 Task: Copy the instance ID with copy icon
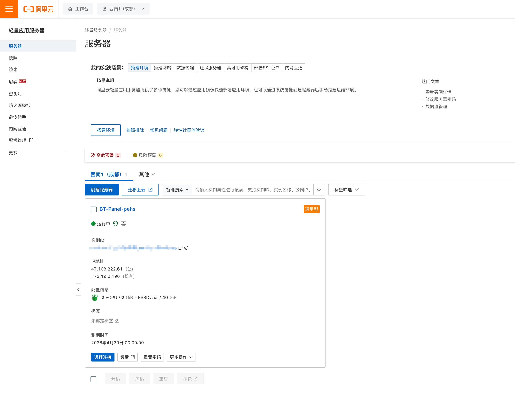click(x=180, y=248)
